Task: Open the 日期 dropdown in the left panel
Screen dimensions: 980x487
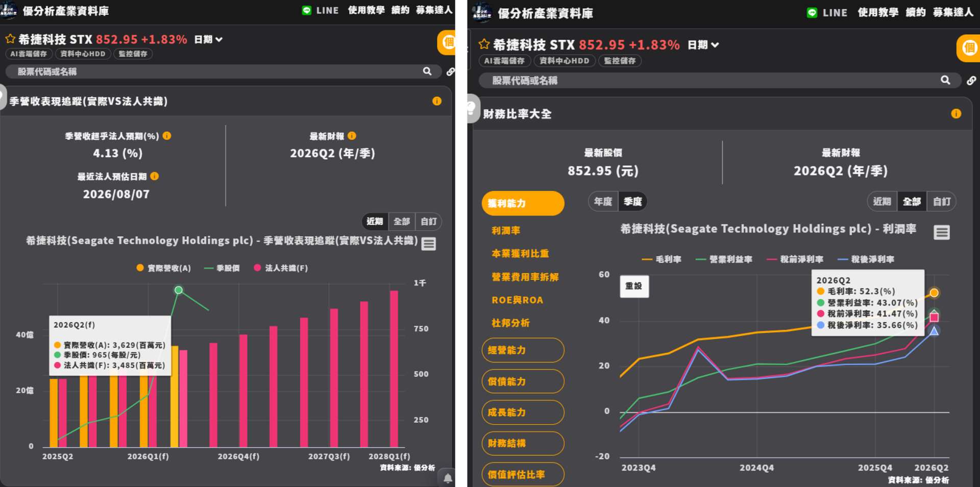Action: click(208, 39)
